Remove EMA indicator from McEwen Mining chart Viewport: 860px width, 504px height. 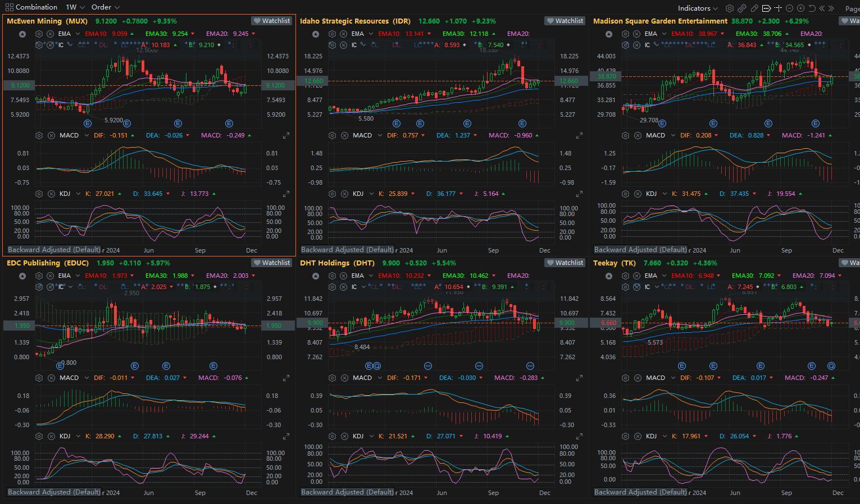point(50,34)
